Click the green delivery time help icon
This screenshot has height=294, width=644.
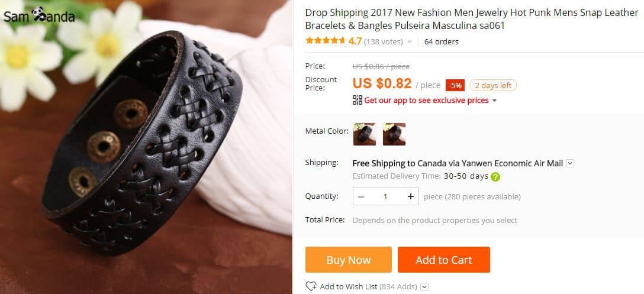[495, 176]
